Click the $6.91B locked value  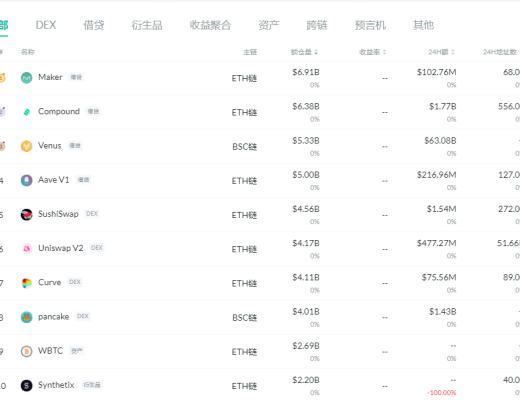(x=306, y=72)
